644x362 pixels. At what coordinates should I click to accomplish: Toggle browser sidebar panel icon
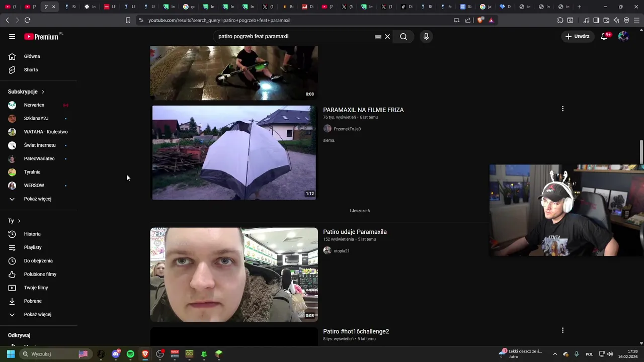tap(596, 20)
